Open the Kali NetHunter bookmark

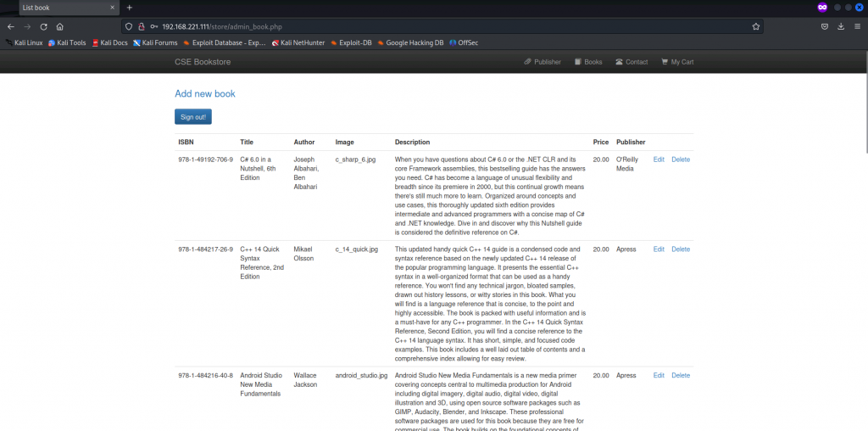point(298,42)
